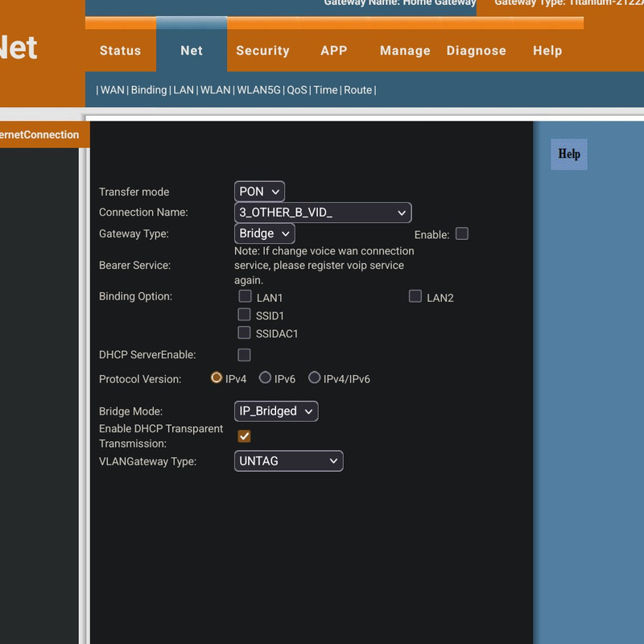Open the Transfer mode dropdown
The width and height of the screenshot is (644, 644).
[258, 192]
